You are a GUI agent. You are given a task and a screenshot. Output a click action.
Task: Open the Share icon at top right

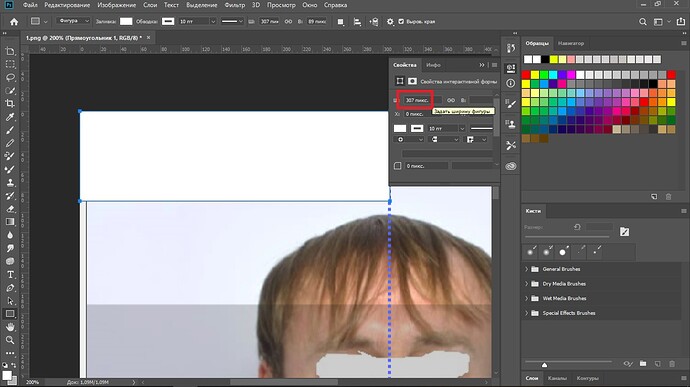click(x=681, y=22)
